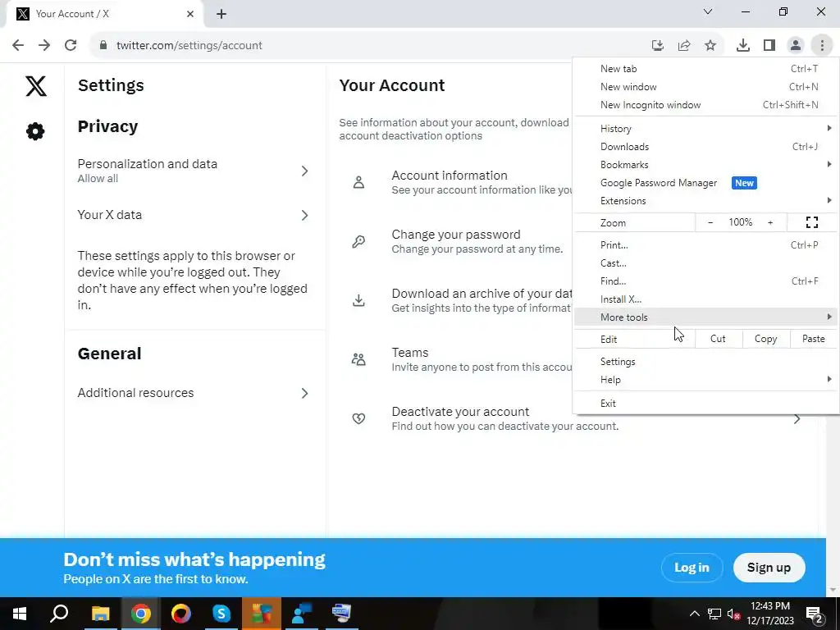Choose Install X... menu item
This screenshot has width=840, height=630.
click(x=705, y=299)
